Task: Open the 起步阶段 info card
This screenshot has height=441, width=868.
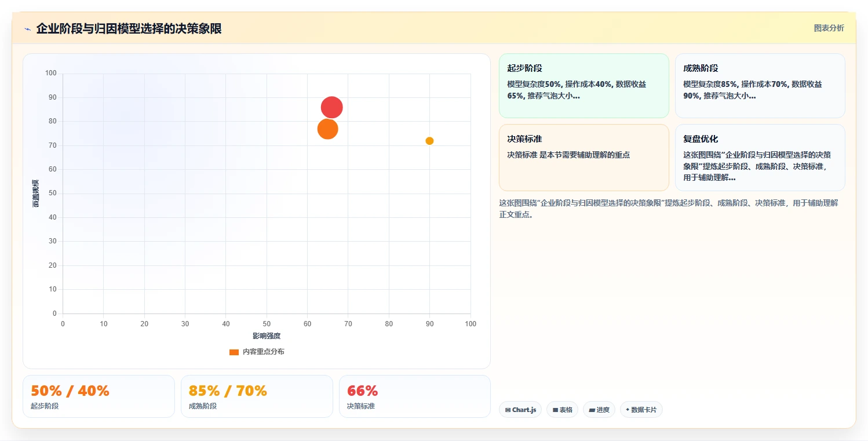Action: [x=584, y=86]
